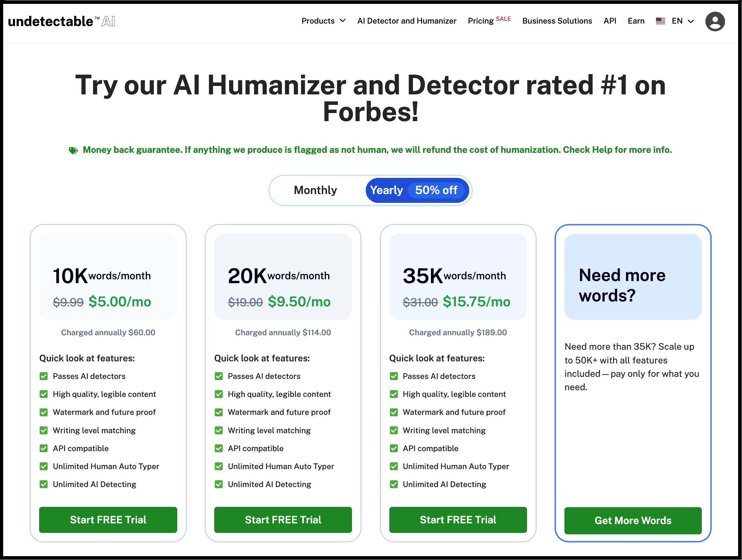Screen dimensions: 742x560
Task: Click High quality checkmark in 35K plan
Action: point(394,394)
